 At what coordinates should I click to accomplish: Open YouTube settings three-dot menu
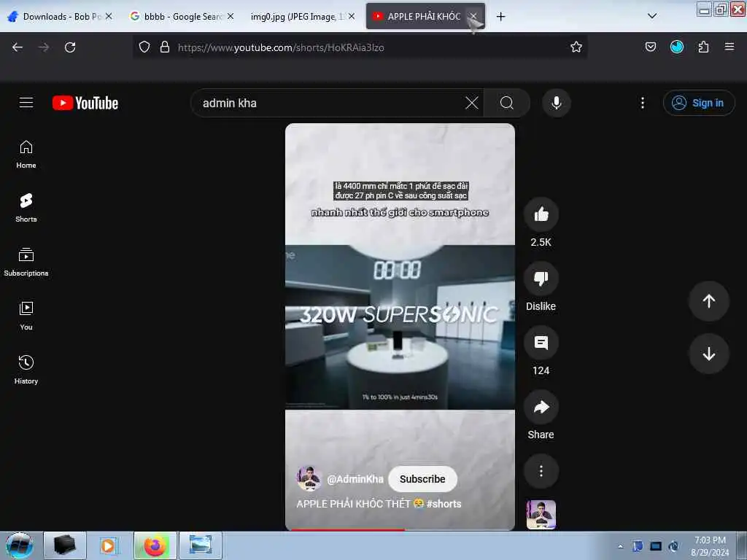(642, 103)
